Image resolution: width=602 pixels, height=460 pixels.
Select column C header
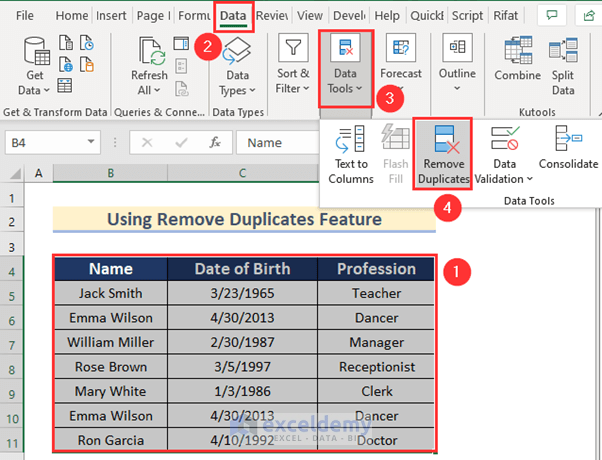242,173
